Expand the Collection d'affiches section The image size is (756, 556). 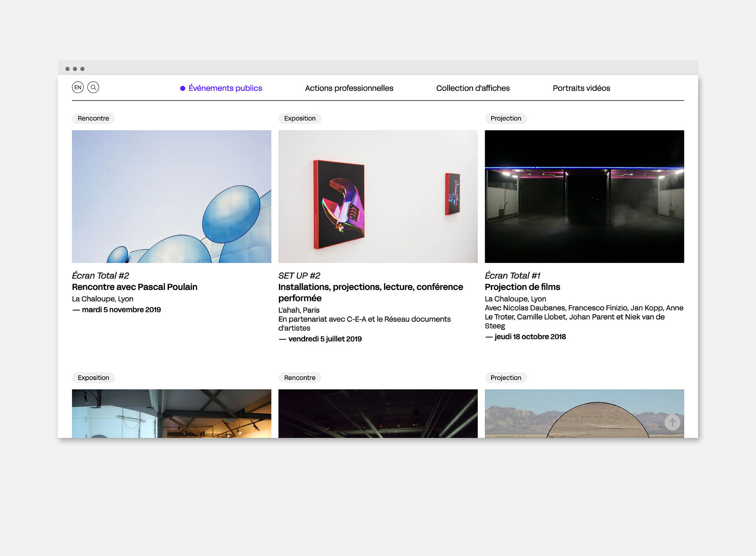(473, 88)
